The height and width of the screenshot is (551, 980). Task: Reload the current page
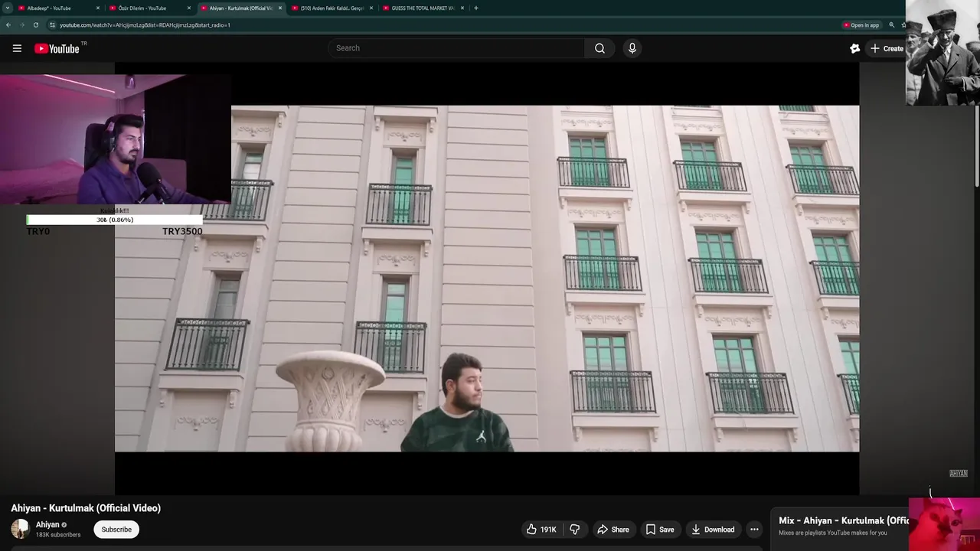click(x=35, y=25)
